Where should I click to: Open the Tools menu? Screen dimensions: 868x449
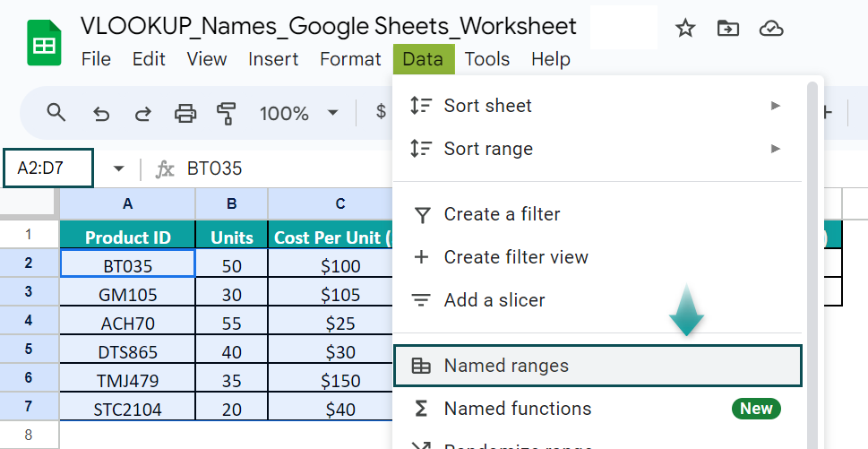486,58
